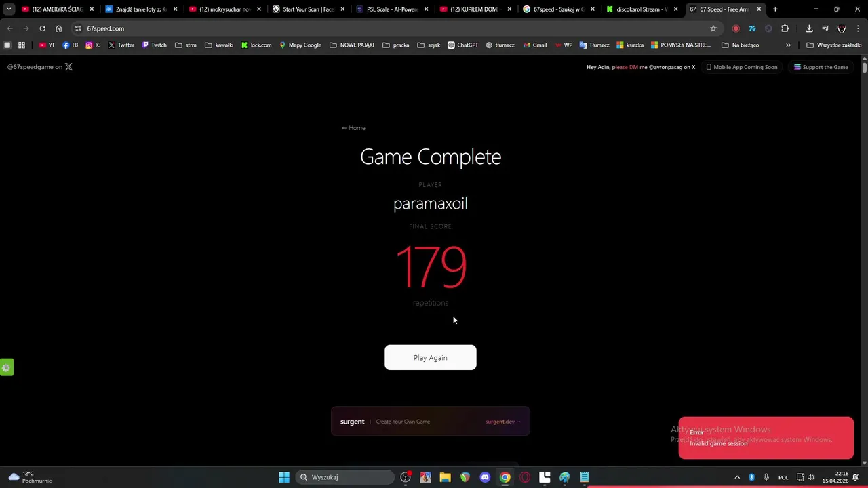Click the Windows Start button
The image size is (868, 488).
click(284, 477)
